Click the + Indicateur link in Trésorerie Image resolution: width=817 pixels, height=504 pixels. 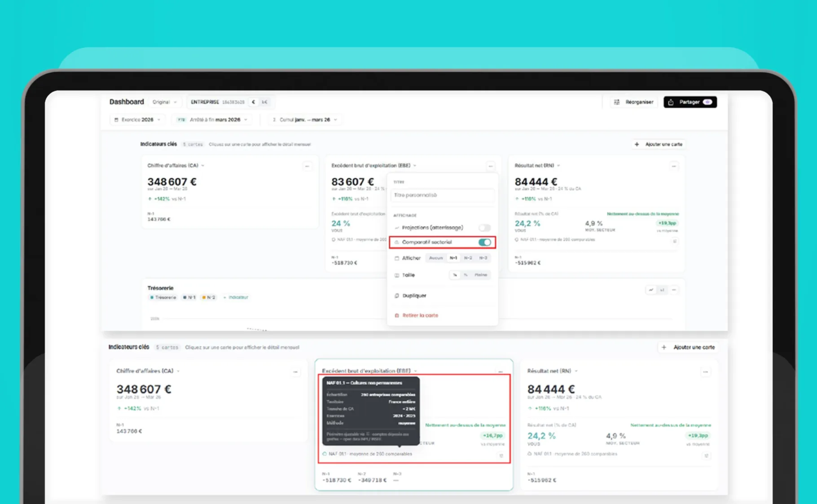point(236,297)
